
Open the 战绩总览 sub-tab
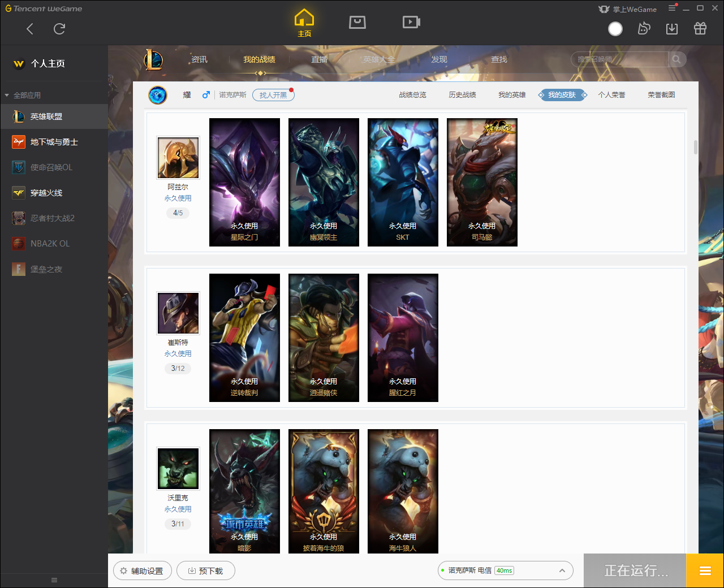pyautogui.click(x=412, y=95)
